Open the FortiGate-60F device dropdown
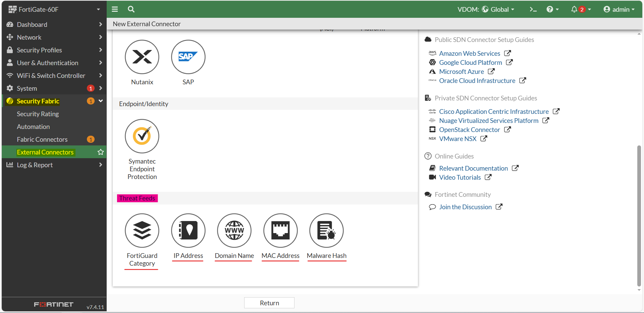644x313 pixels. pos(54,9)
